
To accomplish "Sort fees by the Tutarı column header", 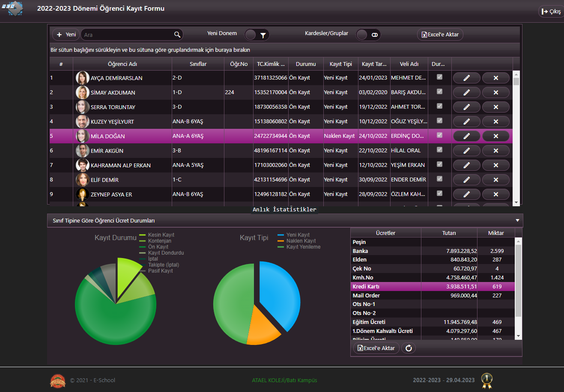I will [x=449, y=233].
